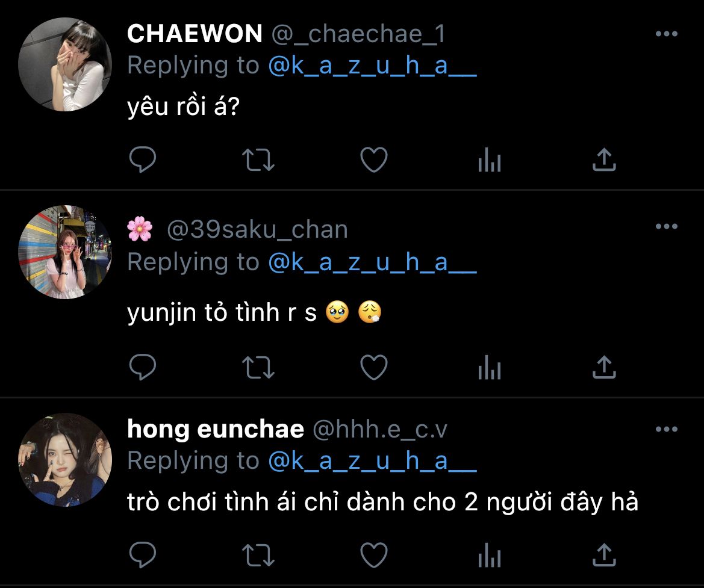
Task: Retweet CHAEWON's "yêu rồi á?" reply
Action: (258, 160)
